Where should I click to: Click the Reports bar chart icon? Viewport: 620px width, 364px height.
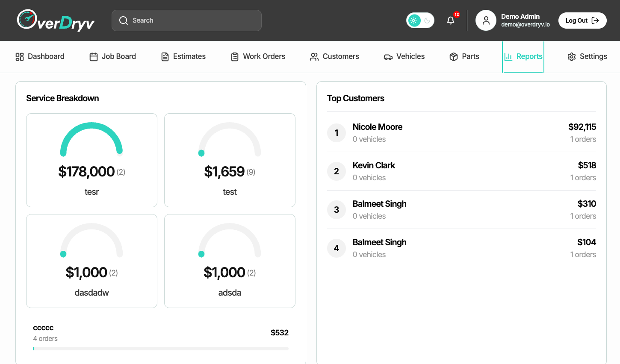508,57
